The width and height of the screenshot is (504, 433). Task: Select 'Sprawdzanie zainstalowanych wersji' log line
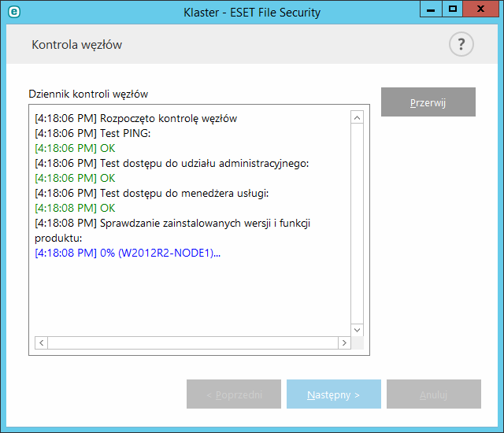point(172,231)
